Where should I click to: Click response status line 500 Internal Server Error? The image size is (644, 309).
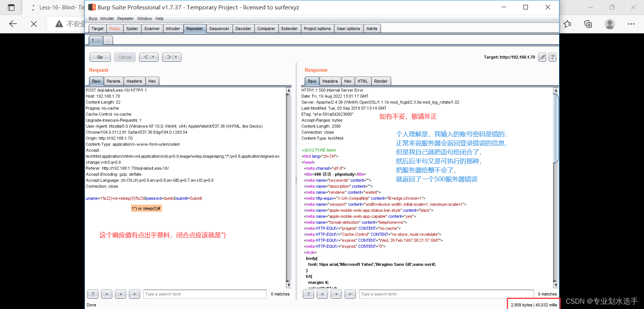pyautogui.click(x=332, y=90)
